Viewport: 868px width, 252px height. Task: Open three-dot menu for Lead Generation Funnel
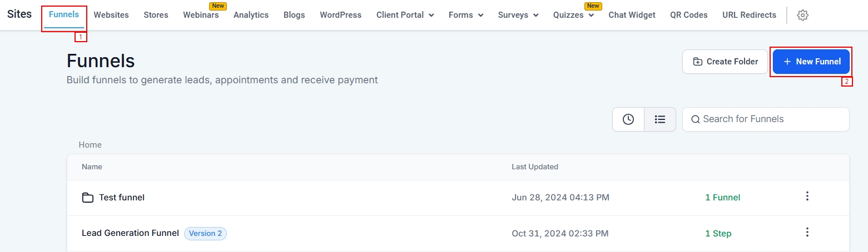pos(807,233)
